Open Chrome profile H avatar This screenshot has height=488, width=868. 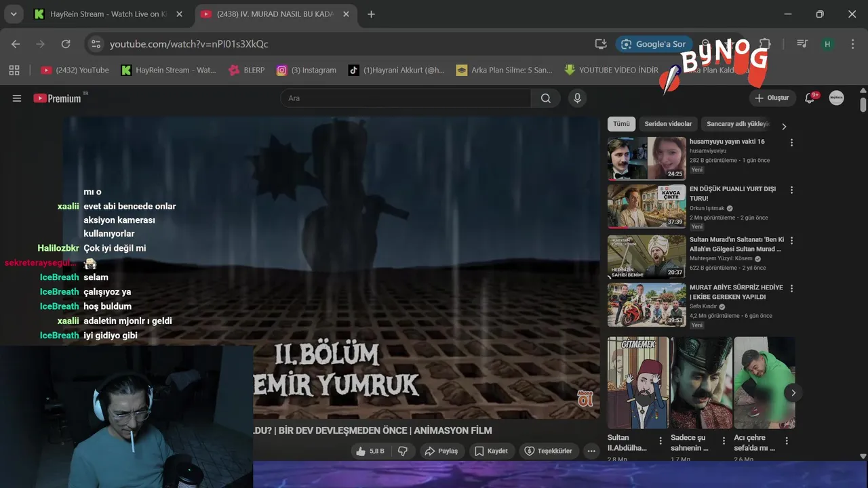coord(827,44)
